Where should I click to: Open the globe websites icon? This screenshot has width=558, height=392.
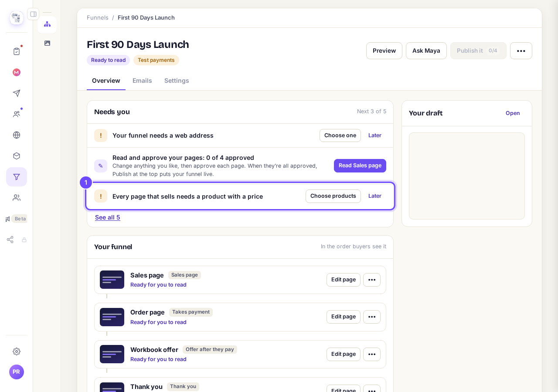click(x=17, y=135)
